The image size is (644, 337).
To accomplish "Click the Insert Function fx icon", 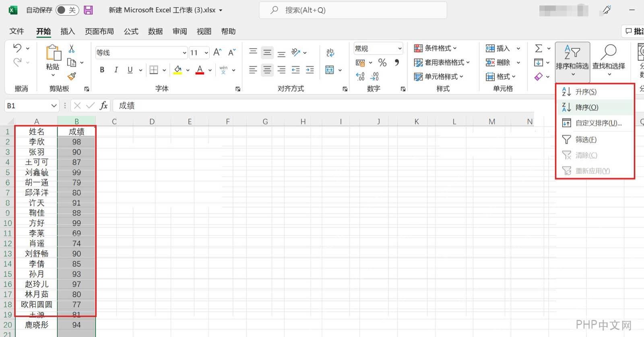I will pos(103,105).
